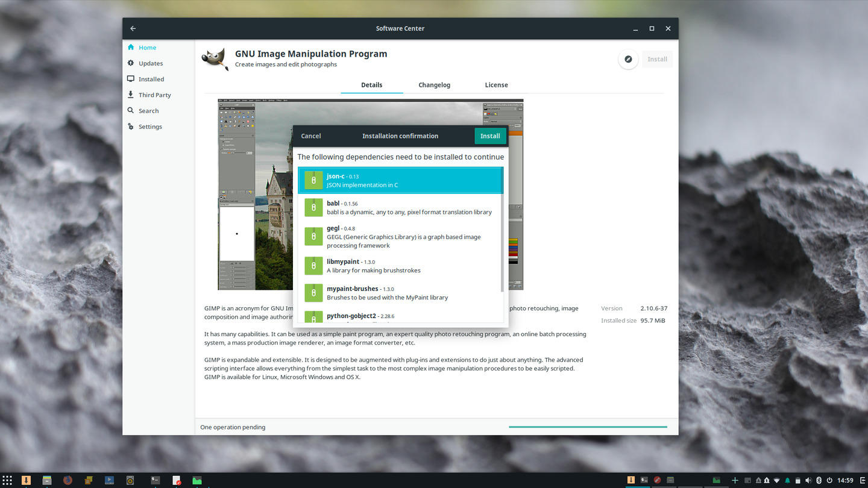Viewport: 868px width, 488px height.
Task: Click the GIMP screenshot thumbnail
Action: pos(370,194)
